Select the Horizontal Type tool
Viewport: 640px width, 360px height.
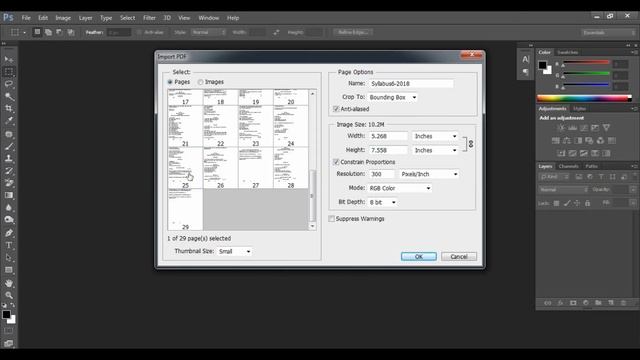click(9, 245)
